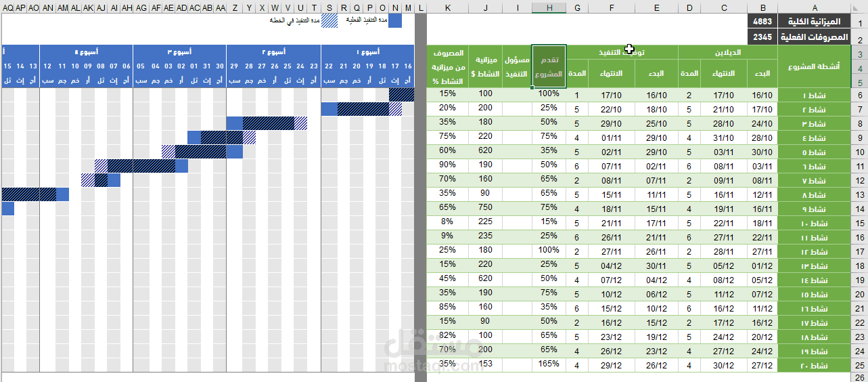
Task: Select deadline end 31/10 in row 9
Action: pos(724,138)
